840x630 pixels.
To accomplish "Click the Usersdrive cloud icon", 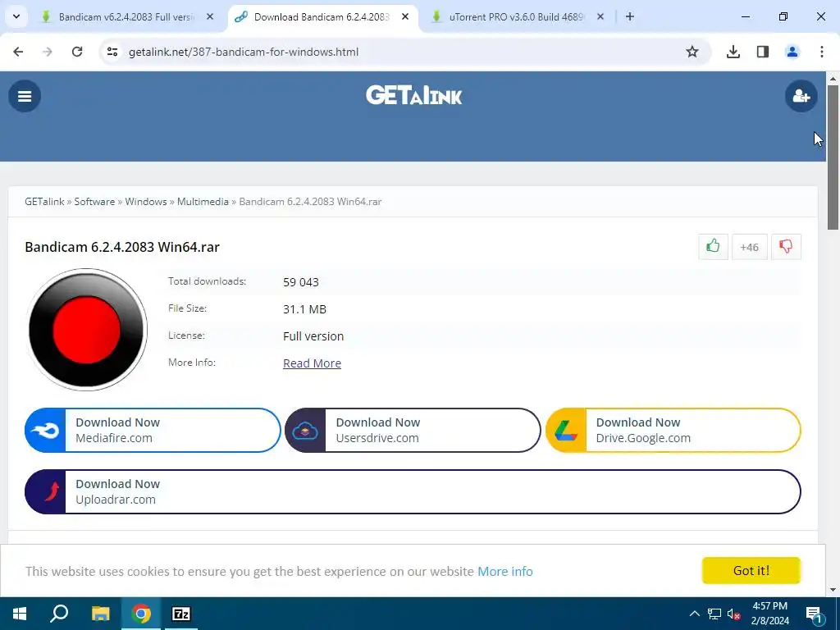I will coord(305,430).
